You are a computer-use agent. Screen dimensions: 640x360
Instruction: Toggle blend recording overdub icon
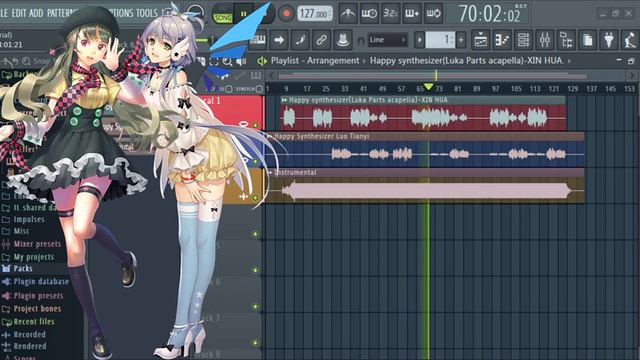pos(412,13)
